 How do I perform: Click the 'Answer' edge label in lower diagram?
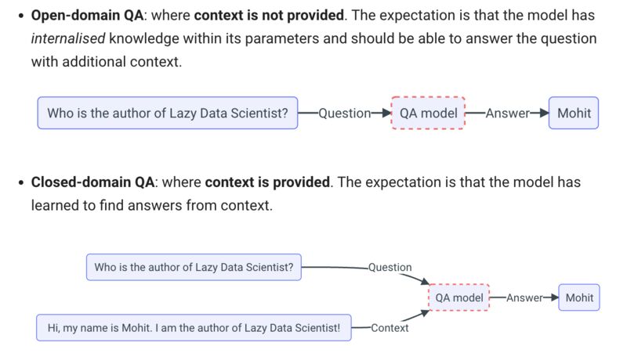click(x=524, y=298)
